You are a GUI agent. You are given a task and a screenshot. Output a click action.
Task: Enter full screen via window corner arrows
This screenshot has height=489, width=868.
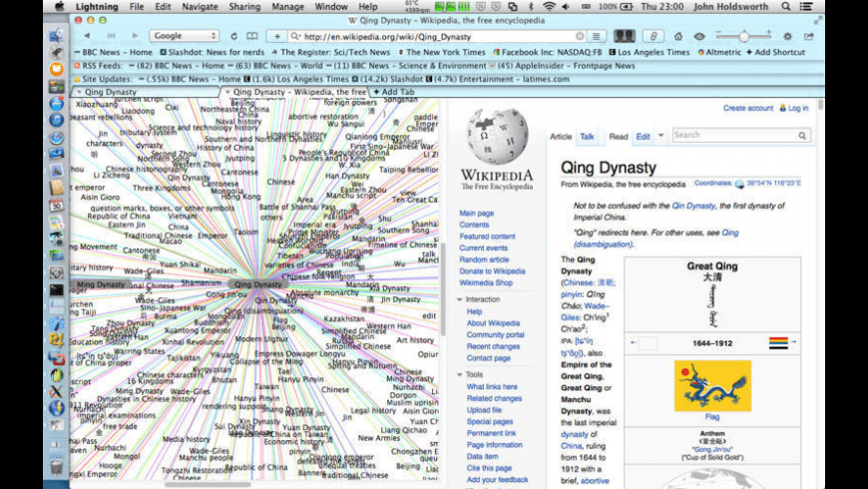pos(818,21)
